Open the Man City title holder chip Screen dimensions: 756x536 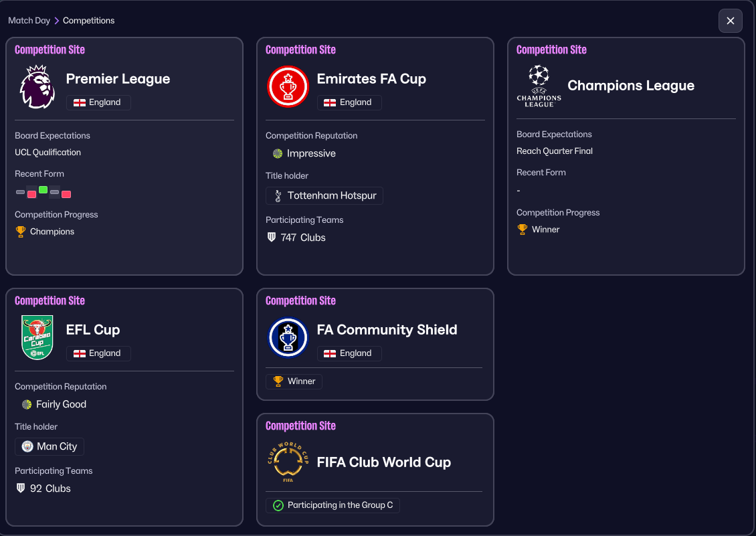click(50, 446)
